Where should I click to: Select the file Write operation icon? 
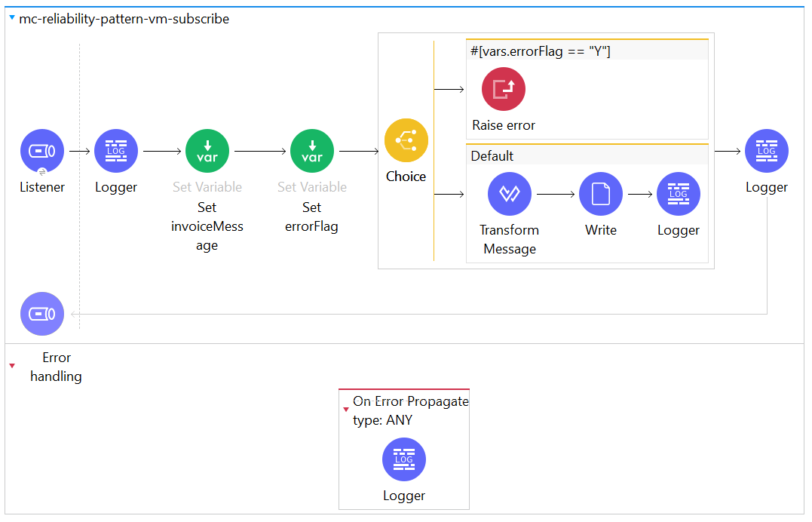coord(601,195)
